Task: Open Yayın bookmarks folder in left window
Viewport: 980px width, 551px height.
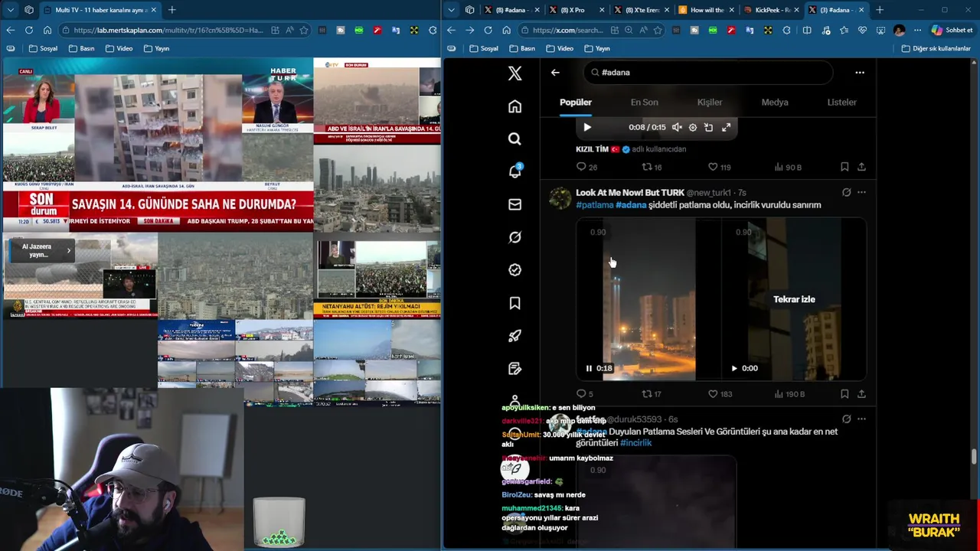Action: click(156, 48)
